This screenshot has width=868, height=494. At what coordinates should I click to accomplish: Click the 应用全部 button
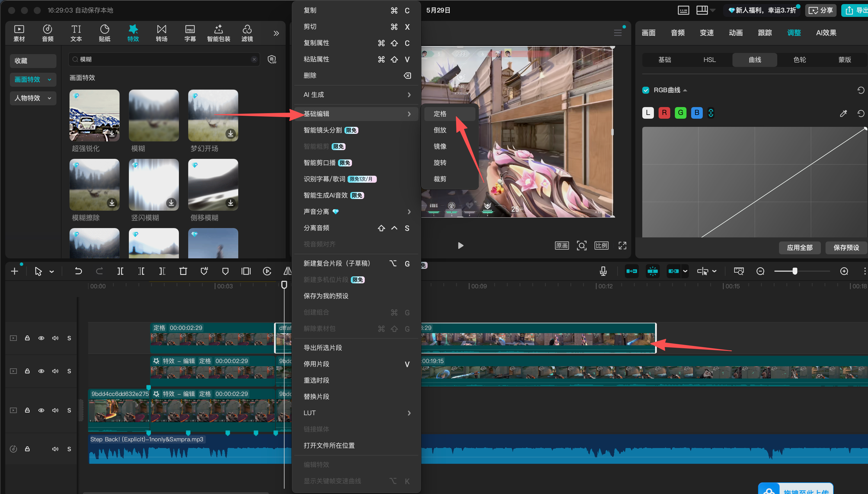coord(799,248)
